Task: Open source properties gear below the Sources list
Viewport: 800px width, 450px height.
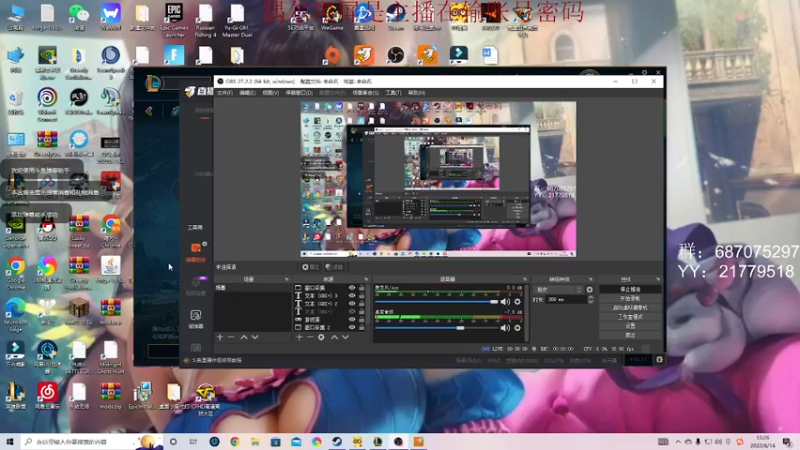Action: click(321, 337)
